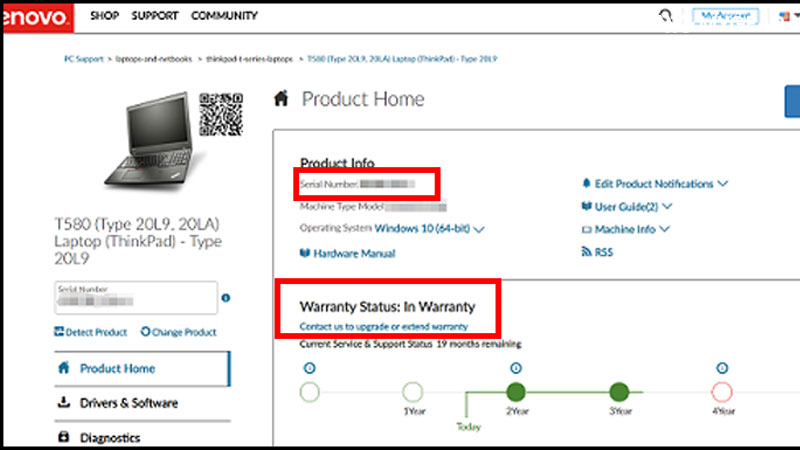This screenshot has width=800, height=450.
Task: Click the search magnifier icon
Action: 665,16
